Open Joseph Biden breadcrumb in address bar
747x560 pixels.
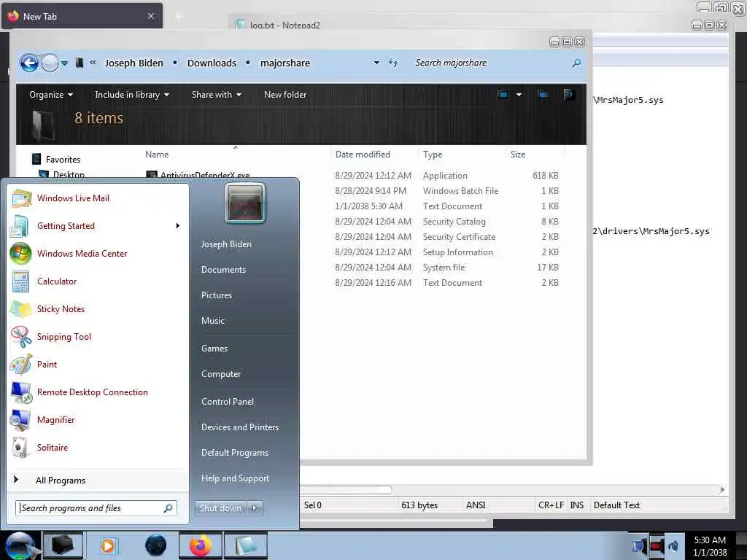(x=134, y=63)
